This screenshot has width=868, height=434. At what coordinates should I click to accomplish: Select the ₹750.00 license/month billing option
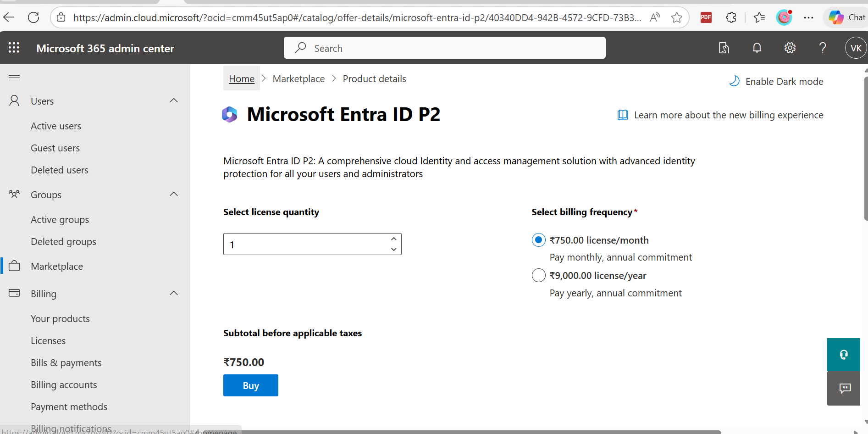(538, 239)
